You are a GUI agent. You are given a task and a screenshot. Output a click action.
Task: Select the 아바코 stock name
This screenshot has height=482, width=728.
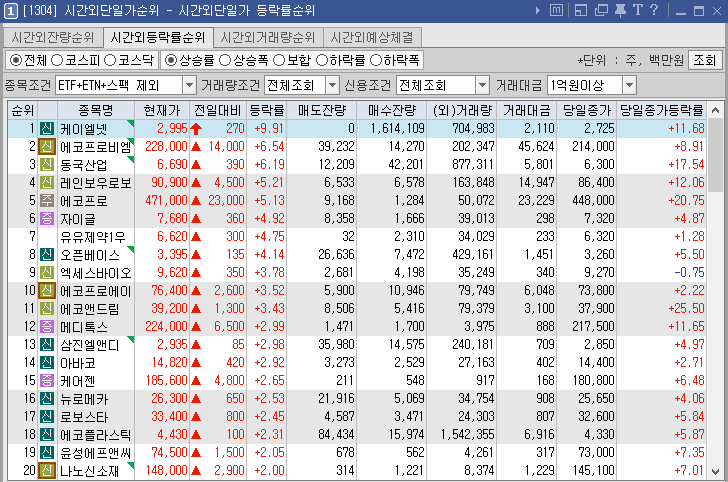point(78,363)
